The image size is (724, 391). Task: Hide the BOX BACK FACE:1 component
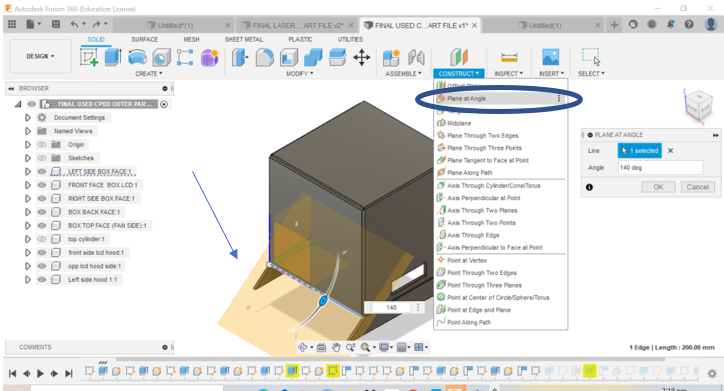pyautogui.click(x=42, y=212)
